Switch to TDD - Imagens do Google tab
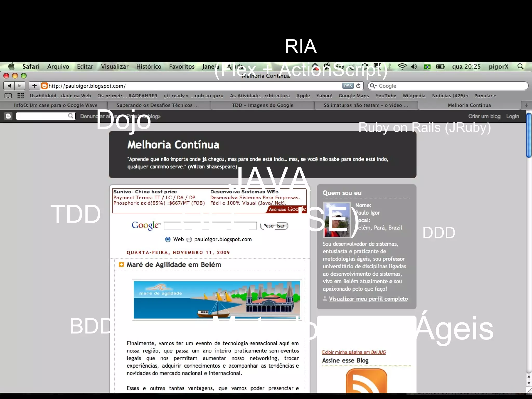532x399 pixels. coord(262,105)
